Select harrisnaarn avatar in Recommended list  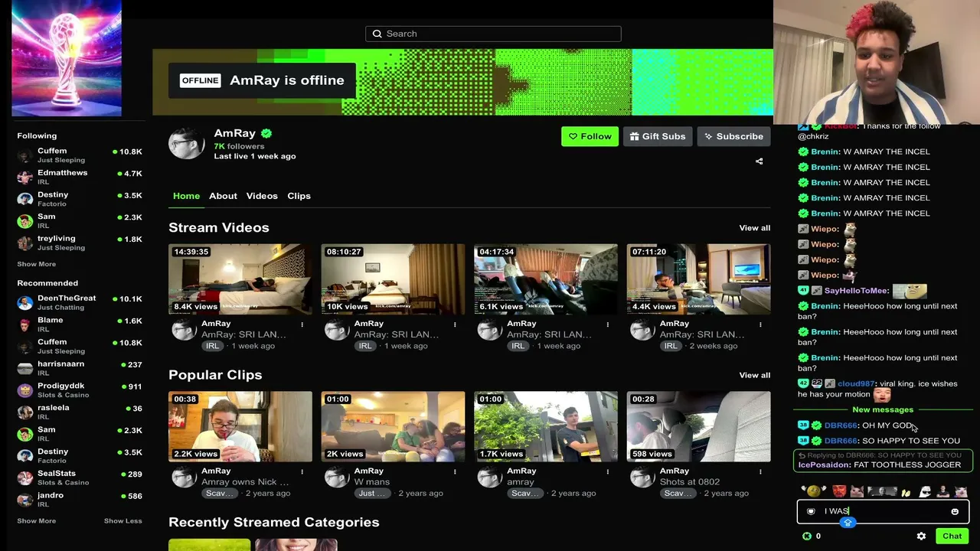pyautogui.click(x=25, y=368)
